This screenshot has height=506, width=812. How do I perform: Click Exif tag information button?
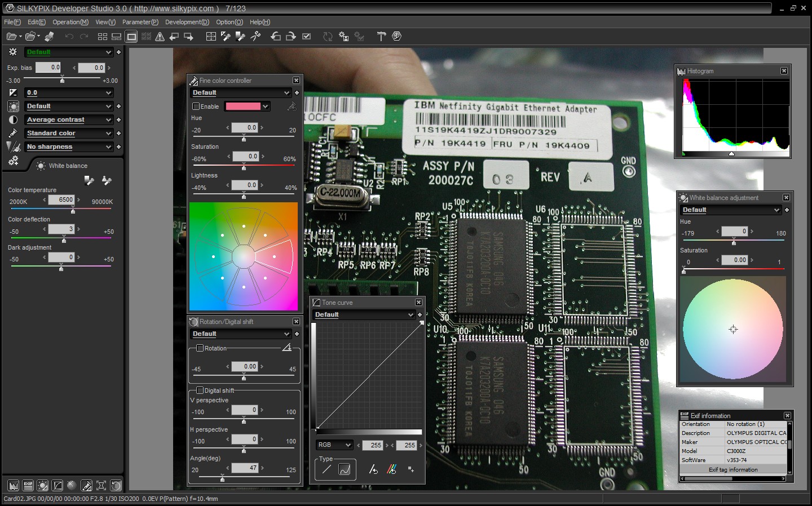733,469
